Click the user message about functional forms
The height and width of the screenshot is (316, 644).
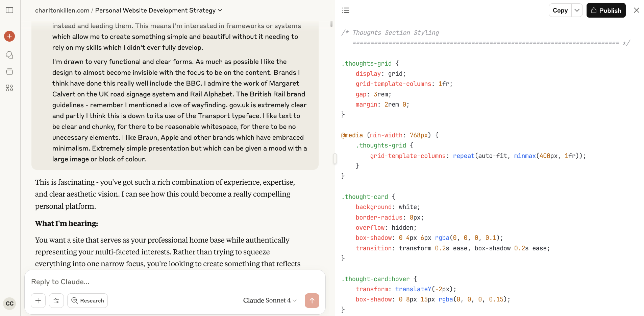180,110
